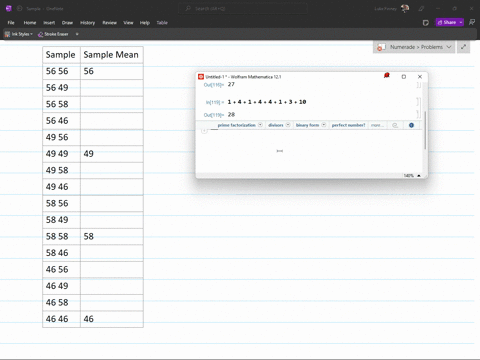Click the empty mean cell for 49 58
This screenshot has width=480, height=360.
(x=112, y=170)
